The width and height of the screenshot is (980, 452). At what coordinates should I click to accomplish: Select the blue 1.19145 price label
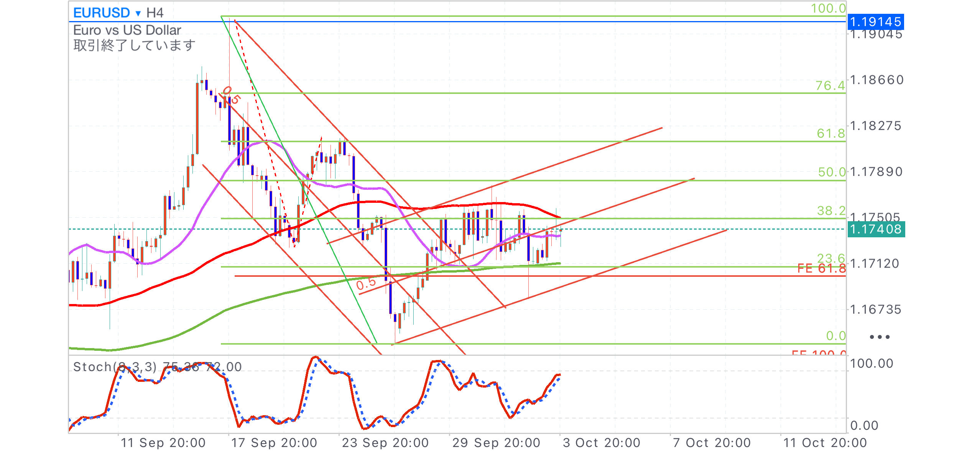pos(875,22)
